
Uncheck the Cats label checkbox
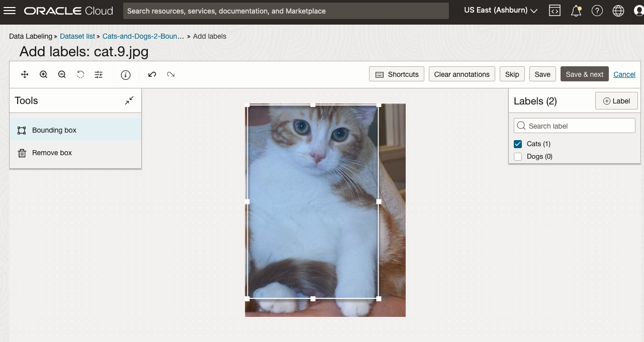tap(518, 144)
